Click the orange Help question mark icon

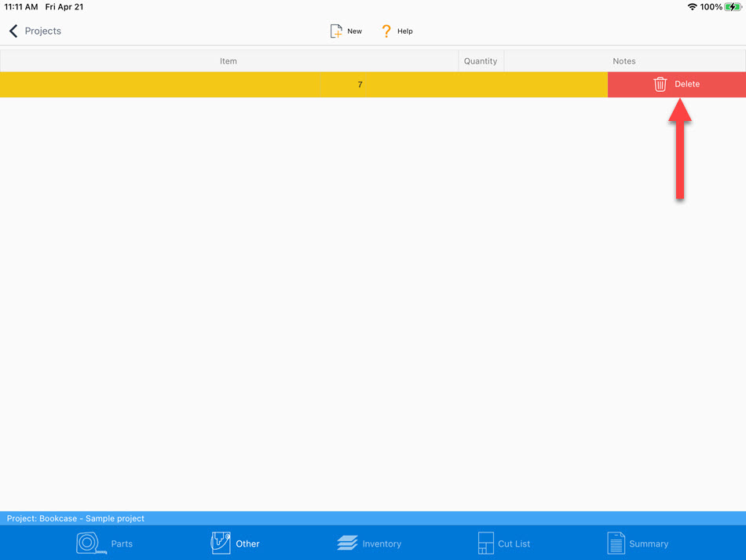[x=386, y=31]
